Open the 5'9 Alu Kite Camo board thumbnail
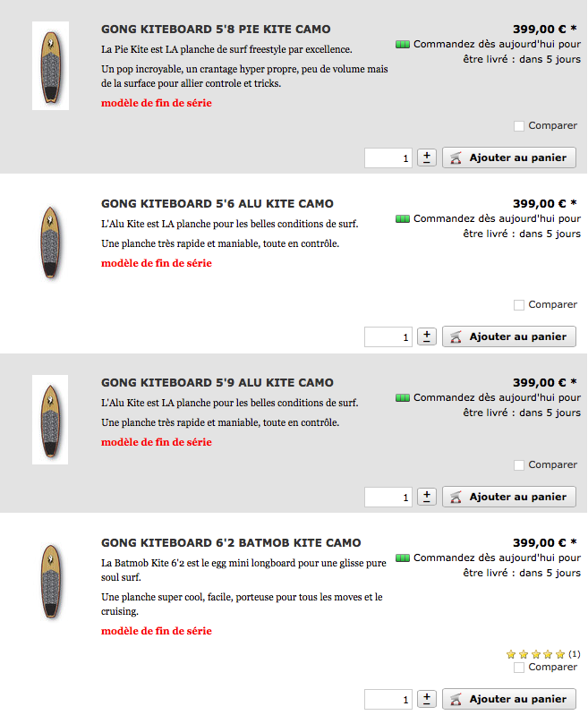Screen dimensions: 588x715 [50, 419]
